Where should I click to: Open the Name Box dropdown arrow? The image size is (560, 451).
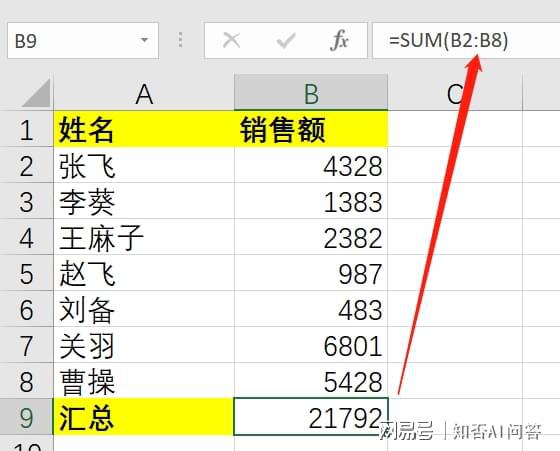click(144, 40)
